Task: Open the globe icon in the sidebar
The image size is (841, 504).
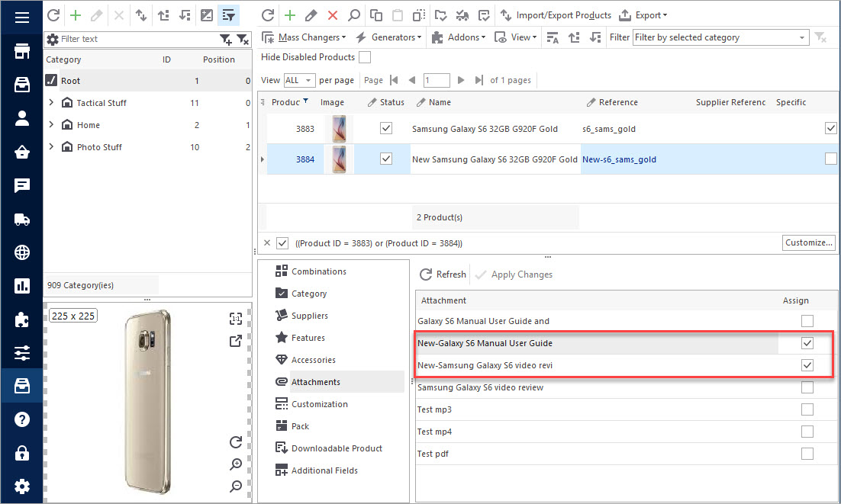Action: pyautogui.click(x=22, y=252)
